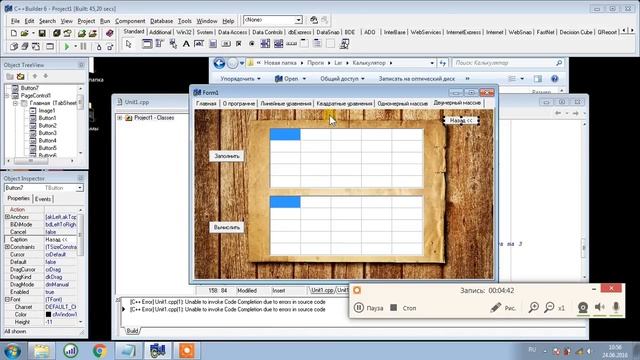This screenshot has height=360, width=640.
Task: Select the Назад << button on form
Action: 461,120
